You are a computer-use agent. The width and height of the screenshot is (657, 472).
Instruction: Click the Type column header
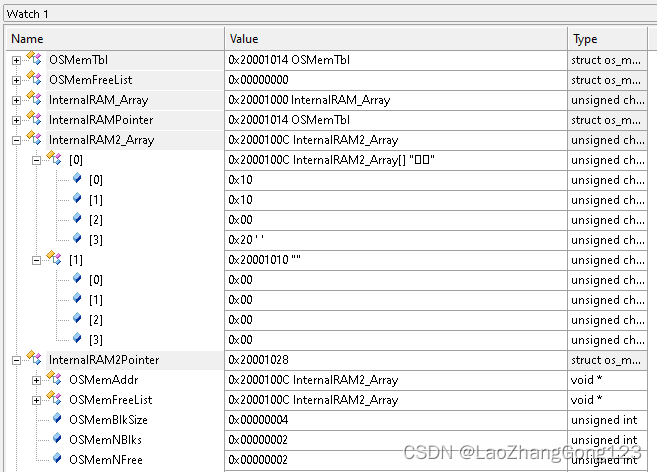pyautogui.click(x=608, y=39)
